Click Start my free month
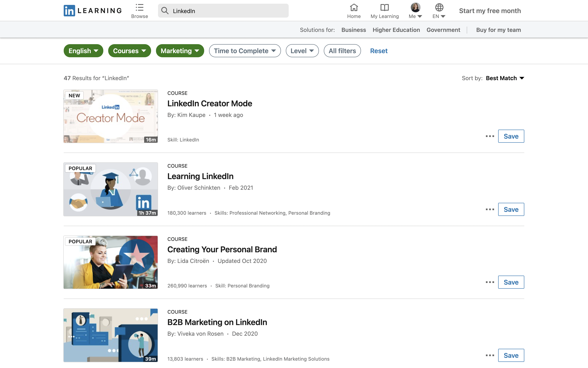588x368 pixels. [x=490, y=11]
